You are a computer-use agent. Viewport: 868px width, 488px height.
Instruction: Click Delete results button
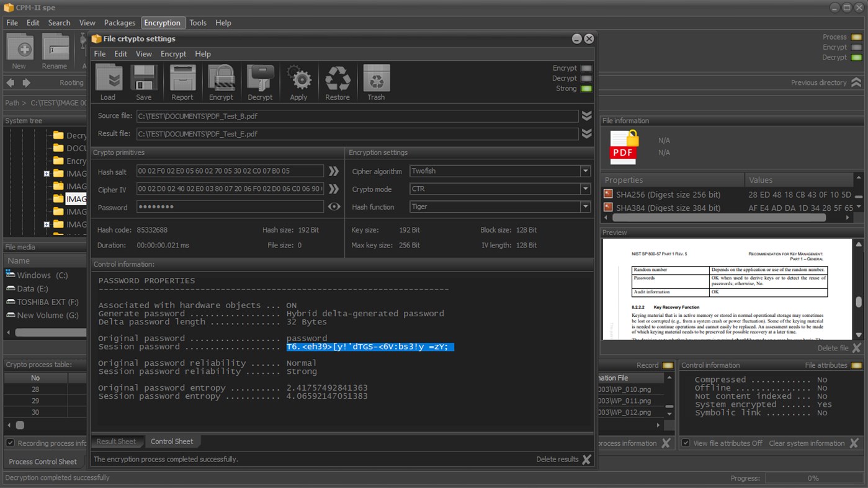tap(563, 459)
